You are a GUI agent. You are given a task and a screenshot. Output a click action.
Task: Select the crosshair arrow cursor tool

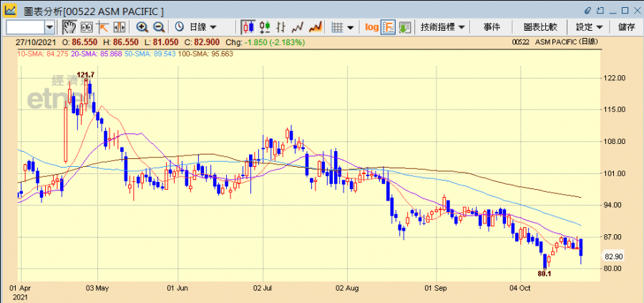point(103,27)
